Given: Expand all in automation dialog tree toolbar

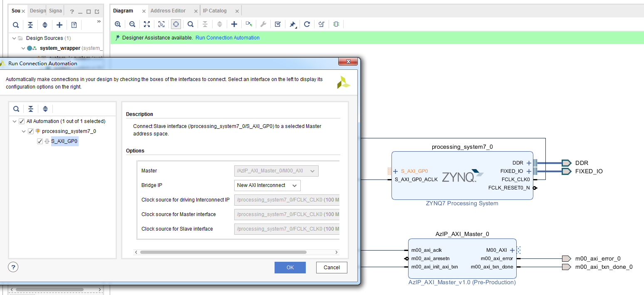Looking at the screenshot, I should click(45, 109).
